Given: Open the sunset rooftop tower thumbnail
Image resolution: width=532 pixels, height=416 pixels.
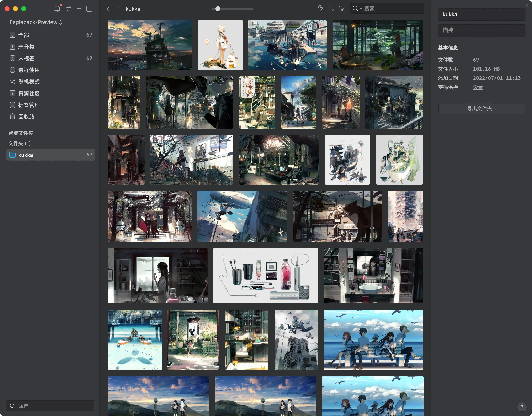Looking at the screenshot, I should [150, 45].
